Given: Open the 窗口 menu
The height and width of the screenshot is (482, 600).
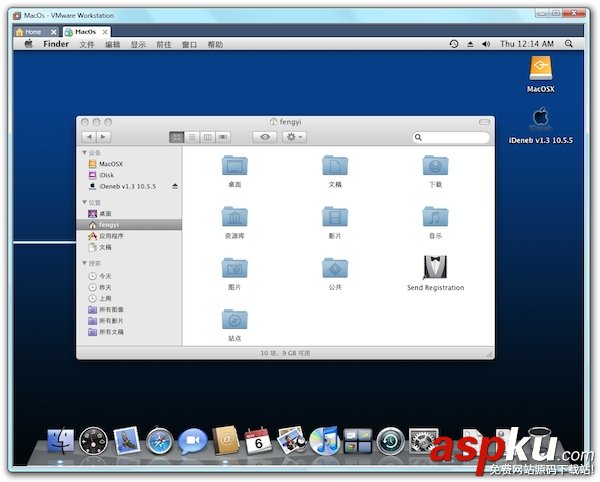Looking at the screenshot, I should (x=189, y=44).
